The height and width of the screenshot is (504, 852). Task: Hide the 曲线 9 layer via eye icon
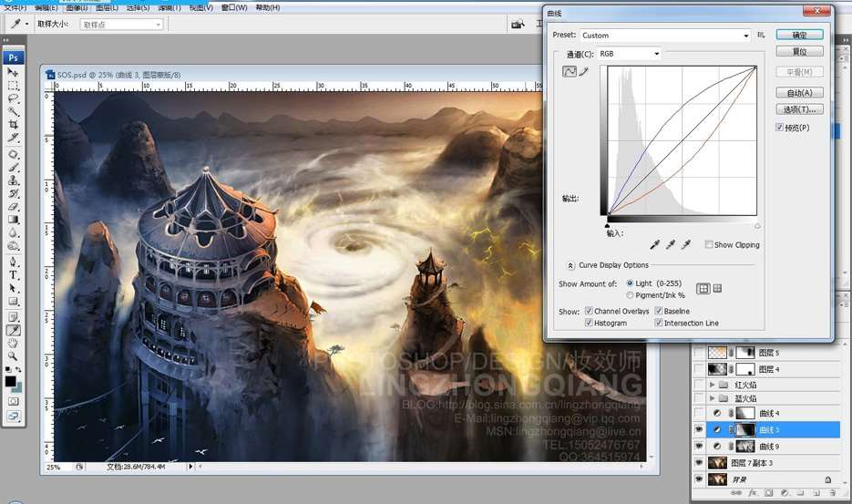699,446
